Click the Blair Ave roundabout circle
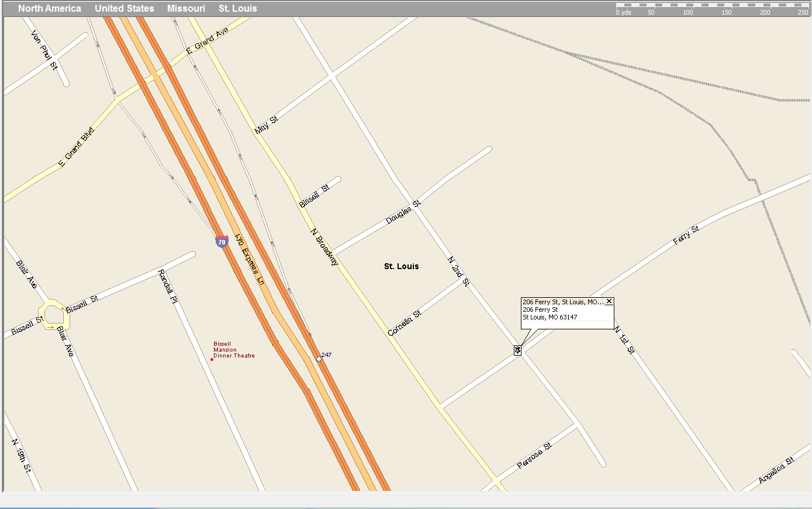This screenshot has width=812, height=509. (53, 315)
